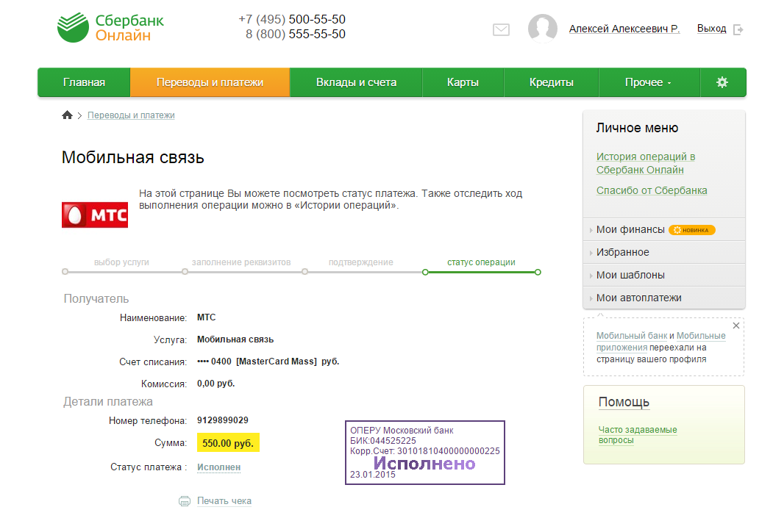Viewport: 773px width, 532px height.
Task: Click the Комиссия value 0,00 руб.
Action: tap(216, 384)
